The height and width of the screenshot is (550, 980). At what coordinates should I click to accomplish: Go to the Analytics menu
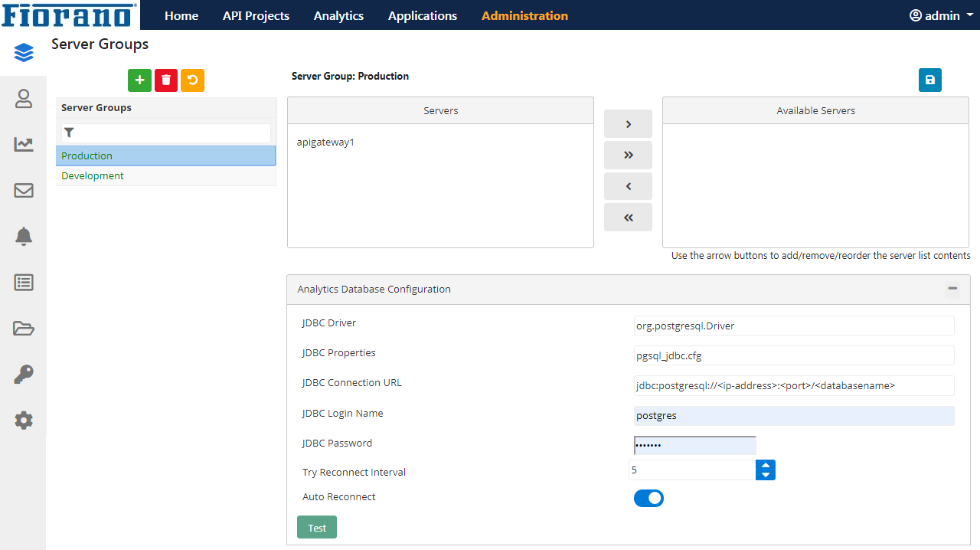click(x=338, y=15)
